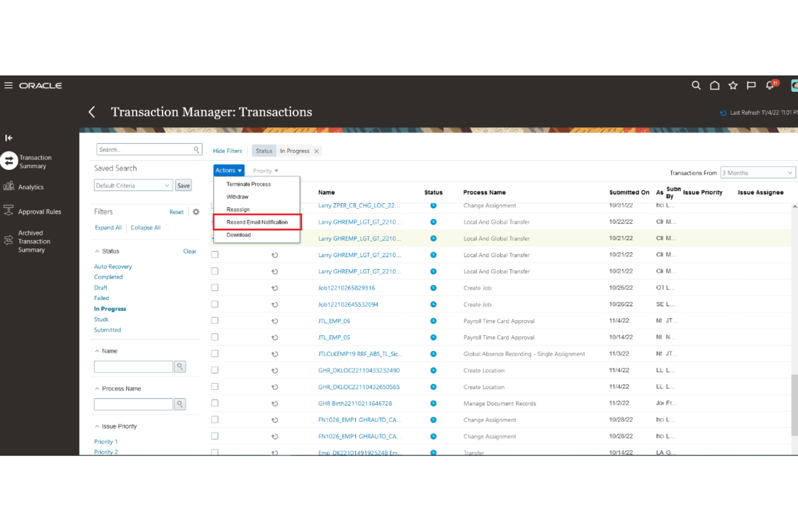
Task: Choose Resend Email Notification from Actions menu
Action: coord(257,222)
